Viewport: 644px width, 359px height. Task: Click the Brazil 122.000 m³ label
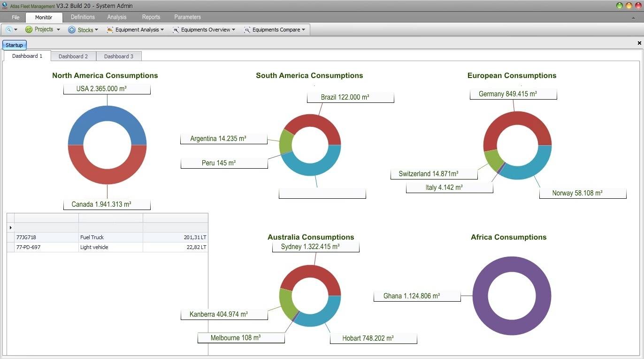351,97
